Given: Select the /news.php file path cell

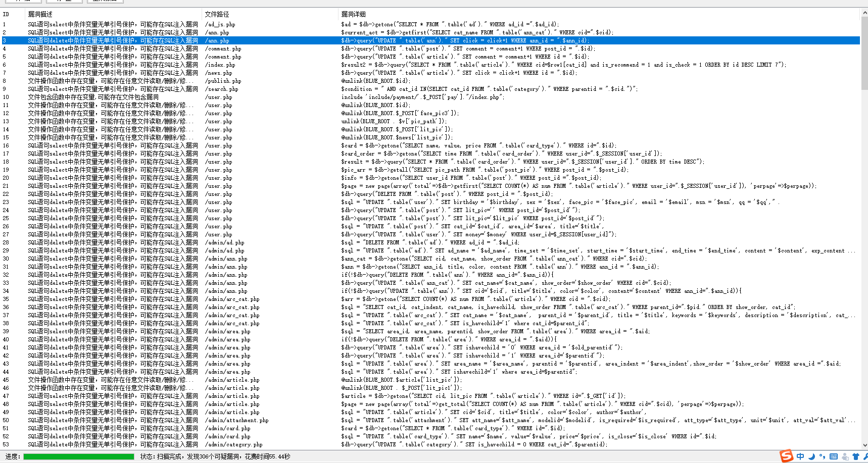Looking at the screenshot, I should [x=218, y=73].
